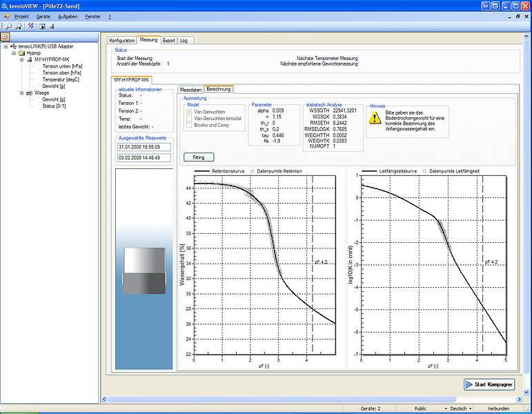Select Gewicht [g] under MY-HYPROP-MK
532x414 pixels.
(x=54, y=86)
